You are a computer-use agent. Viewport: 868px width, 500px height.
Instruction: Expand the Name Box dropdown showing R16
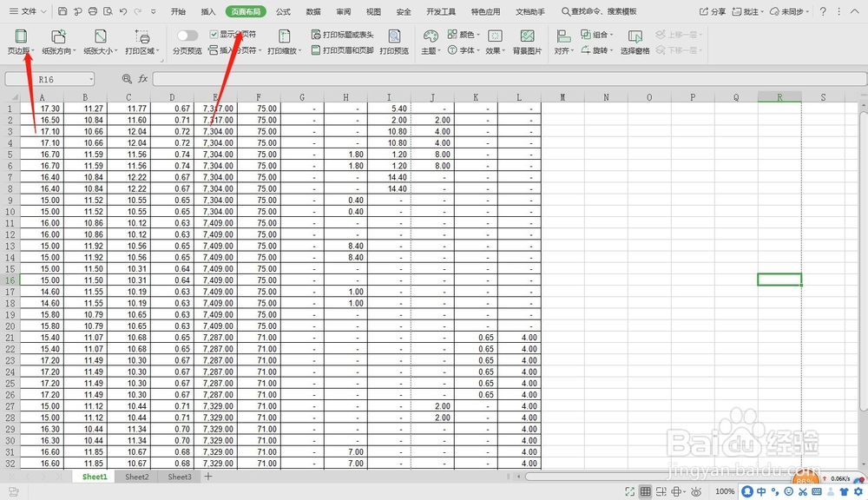(91, 79)
